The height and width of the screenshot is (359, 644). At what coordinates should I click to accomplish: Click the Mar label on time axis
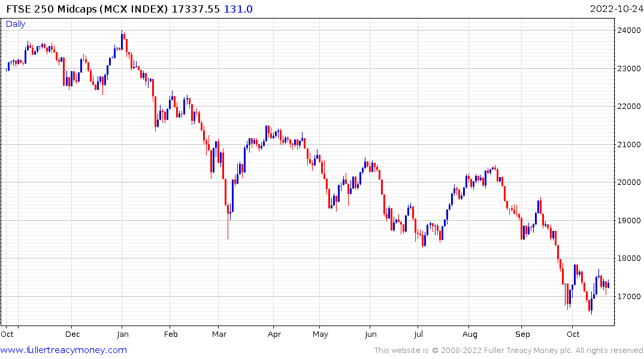(x=219, y=334)
